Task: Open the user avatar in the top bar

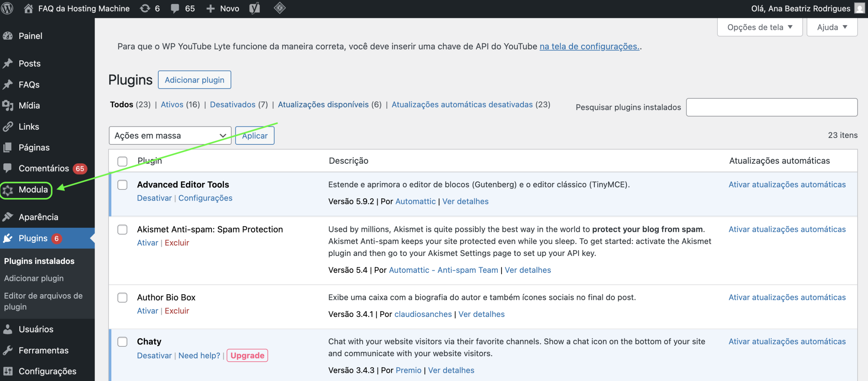Action: click(860, 8)
